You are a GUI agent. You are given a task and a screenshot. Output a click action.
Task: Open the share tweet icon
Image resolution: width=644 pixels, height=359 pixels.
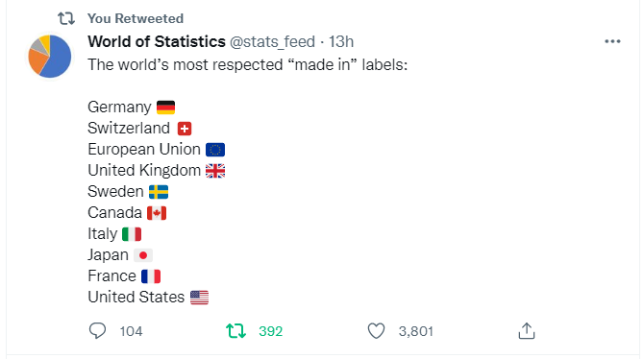coord(526,331)
